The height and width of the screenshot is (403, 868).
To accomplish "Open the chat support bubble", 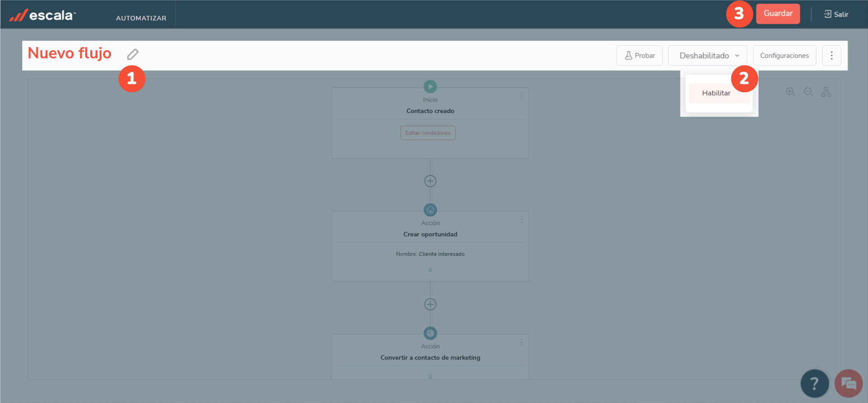I will pyautogui.click(x=849, y=384).
